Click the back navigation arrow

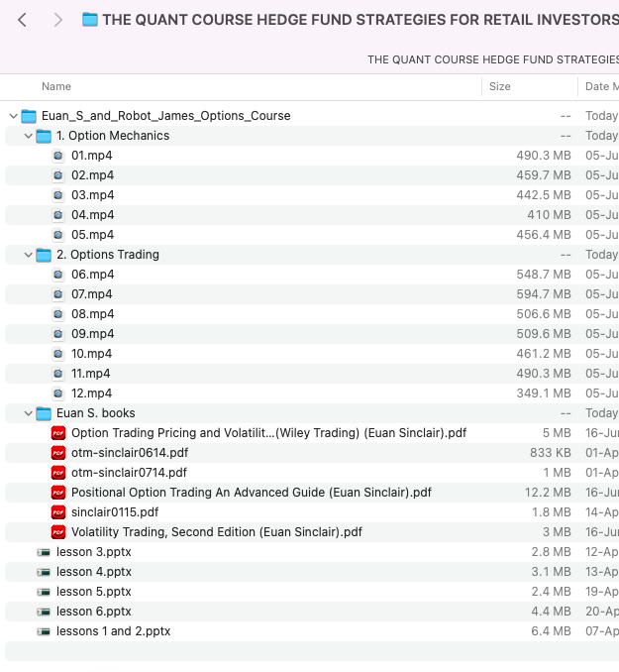pyautogui.click(x=22, y=20)
